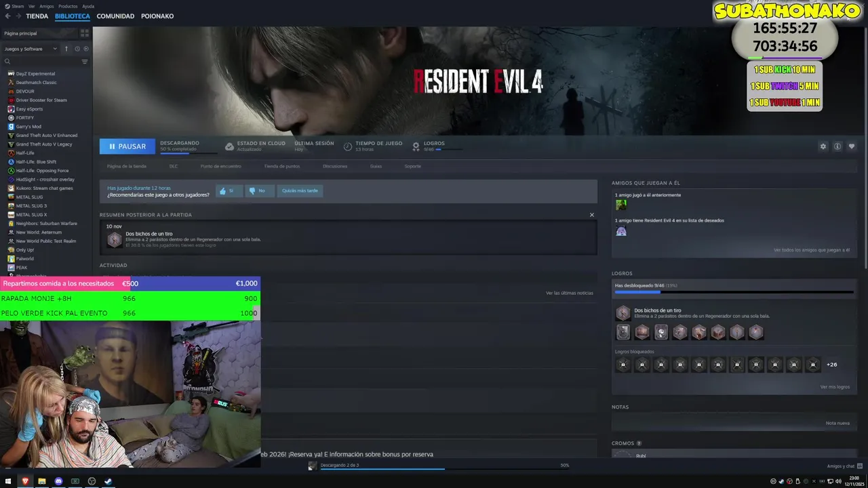Image resolution: width=868 pixels, height=488 pixels.
Task: Toggle the sort direction arrow in sidebar
Action: [x=66, y=49]
